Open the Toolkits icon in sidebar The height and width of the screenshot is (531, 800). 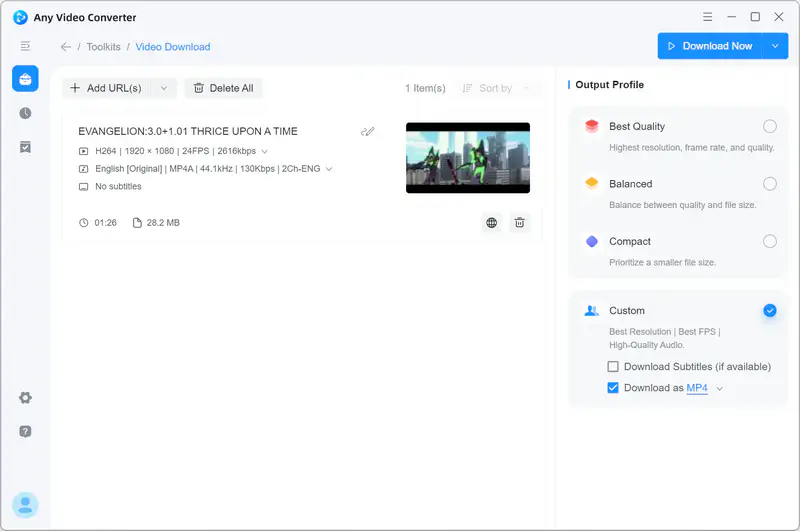[25, 79]
